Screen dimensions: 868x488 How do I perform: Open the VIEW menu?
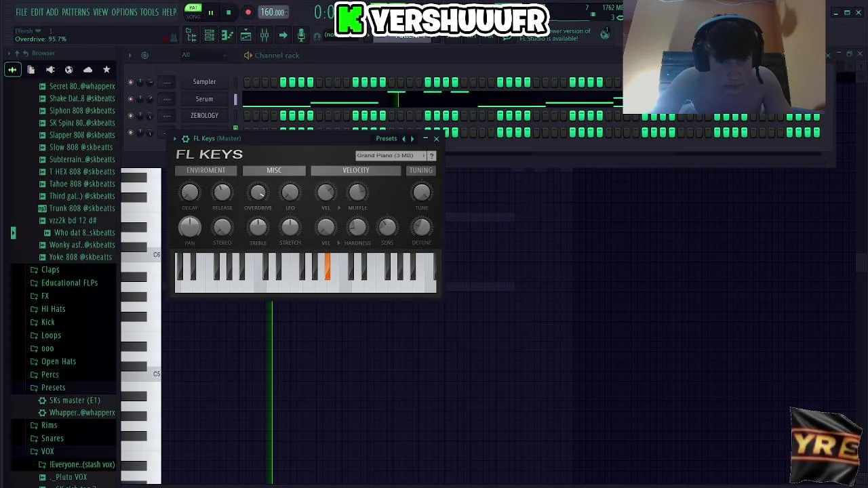pyautogui.click(x=100, y=12)
